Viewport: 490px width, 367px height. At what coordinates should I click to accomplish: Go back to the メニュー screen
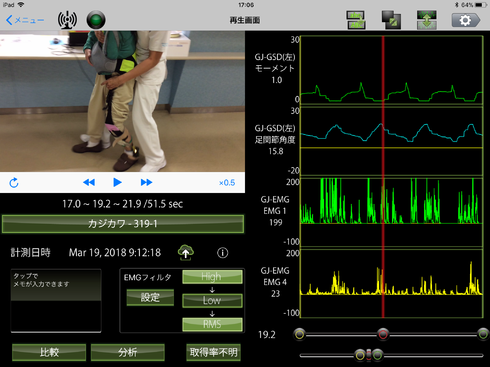point(25,20)
